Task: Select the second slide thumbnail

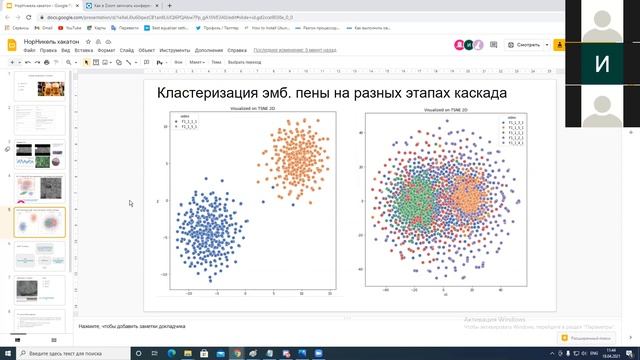Action: pyautogui.click(x=40, y=120)
